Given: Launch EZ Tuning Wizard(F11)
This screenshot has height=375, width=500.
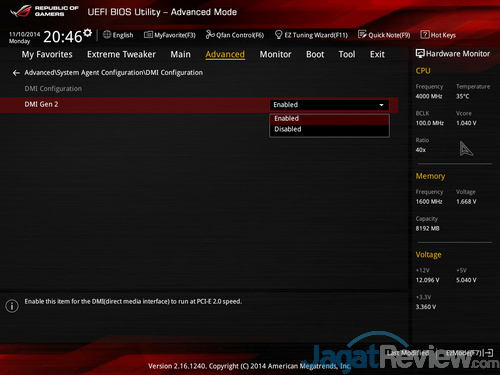Looking at the screenshot, I should pos(311,35).
